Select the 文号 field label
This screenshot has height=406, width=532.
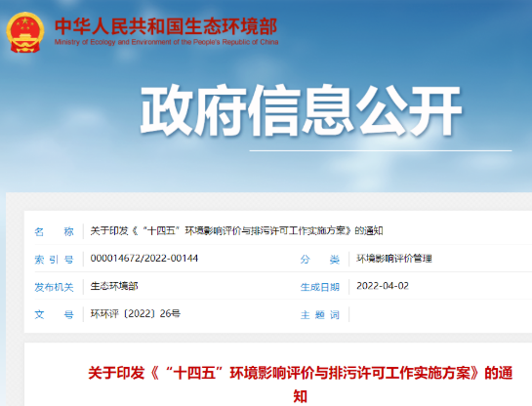(54, 315)
